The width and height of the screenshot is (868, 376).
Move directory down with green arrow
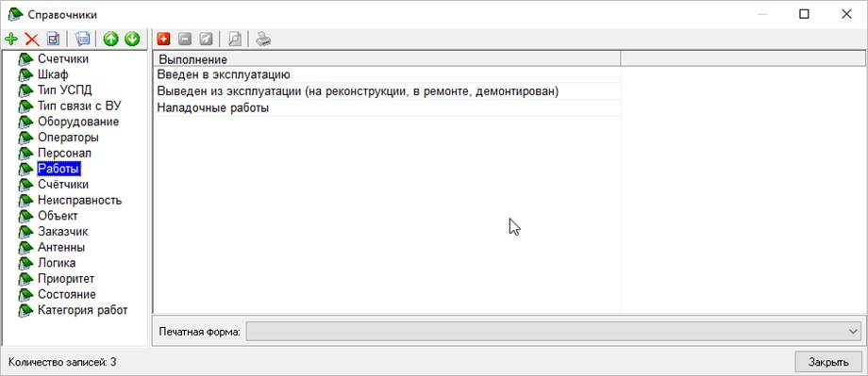coord(132,40)
